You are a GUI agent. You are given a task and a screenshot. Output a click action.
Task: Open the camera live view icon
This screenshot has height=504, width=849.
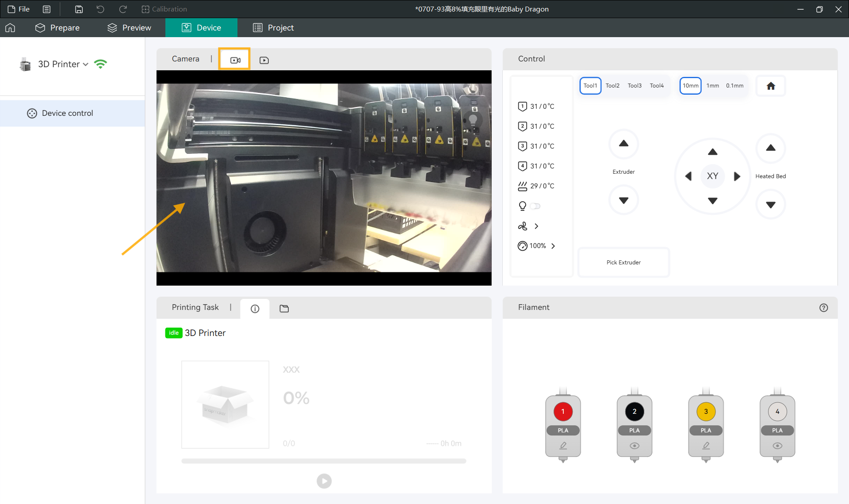tap(235, 60)
